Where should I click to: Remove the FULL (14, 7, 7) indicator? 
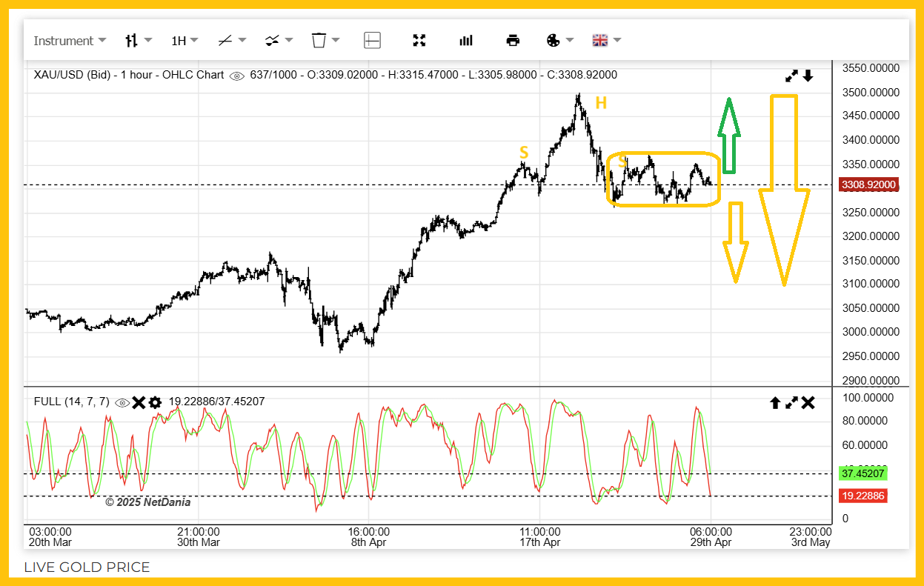[139, 402]
